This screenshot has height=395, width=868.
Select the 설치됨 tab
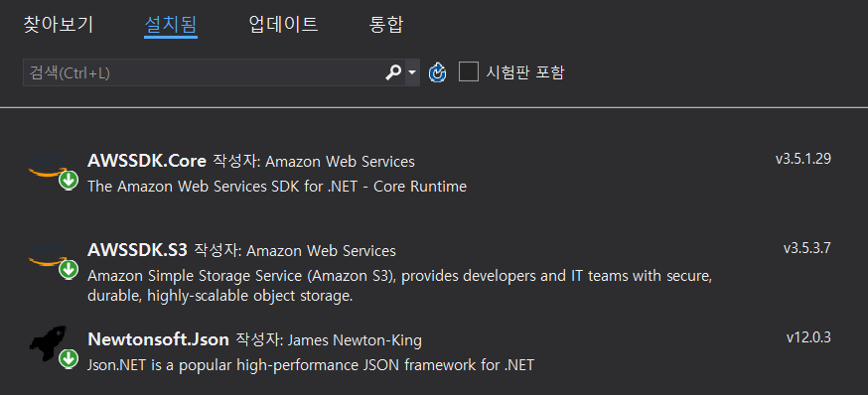point(171,25)
